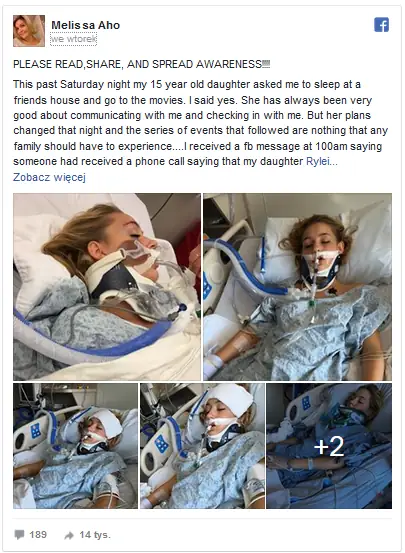Open the Melissa Aho profile name link
Image resolution: width=405 pixels, height=553 pixels.
point(85,25)
